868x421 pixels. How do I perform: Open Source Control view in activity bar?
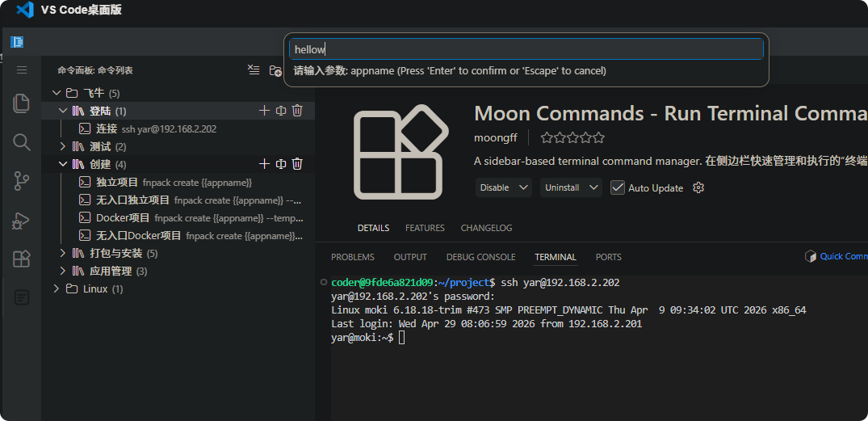pos(21,181)
